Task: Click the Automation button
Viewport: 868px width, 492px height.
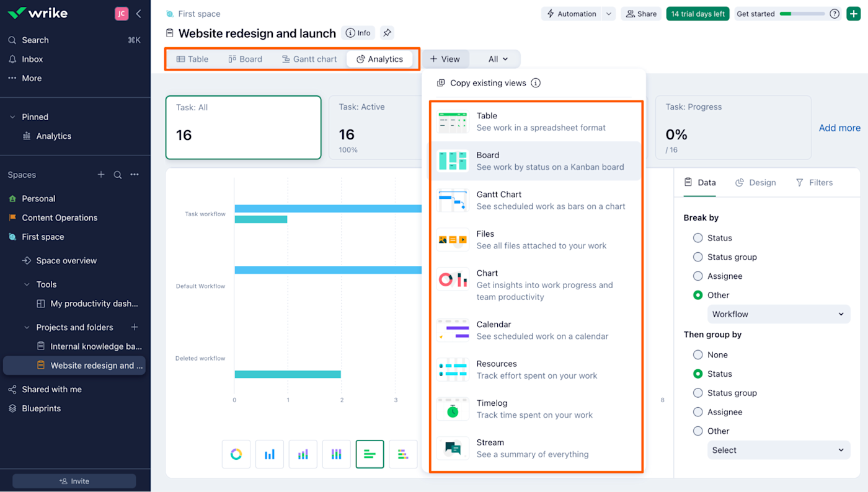Action: point(572,14)
